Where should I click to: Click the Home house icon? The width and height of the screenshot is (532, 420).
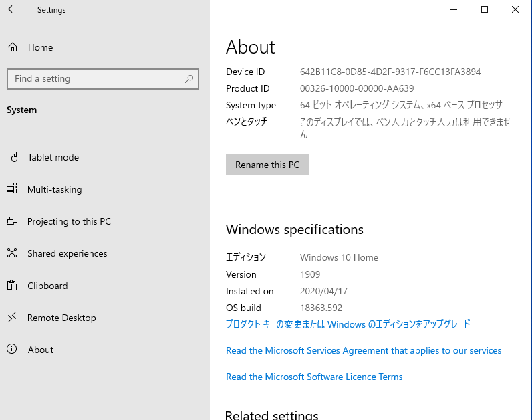[13, 47]
